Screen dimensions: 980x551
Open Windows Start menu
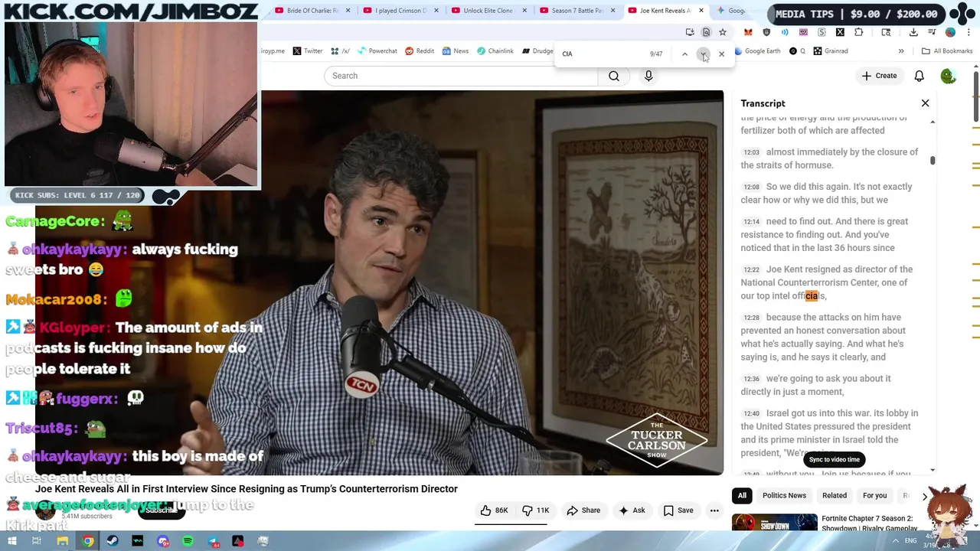(12, 541)
